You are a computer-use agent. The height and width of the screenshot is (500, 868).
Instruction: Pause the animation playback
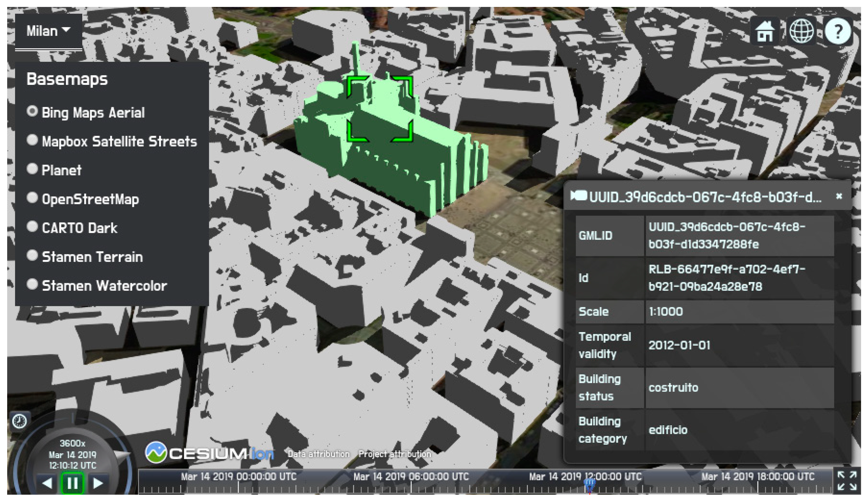tap(72, 483)
